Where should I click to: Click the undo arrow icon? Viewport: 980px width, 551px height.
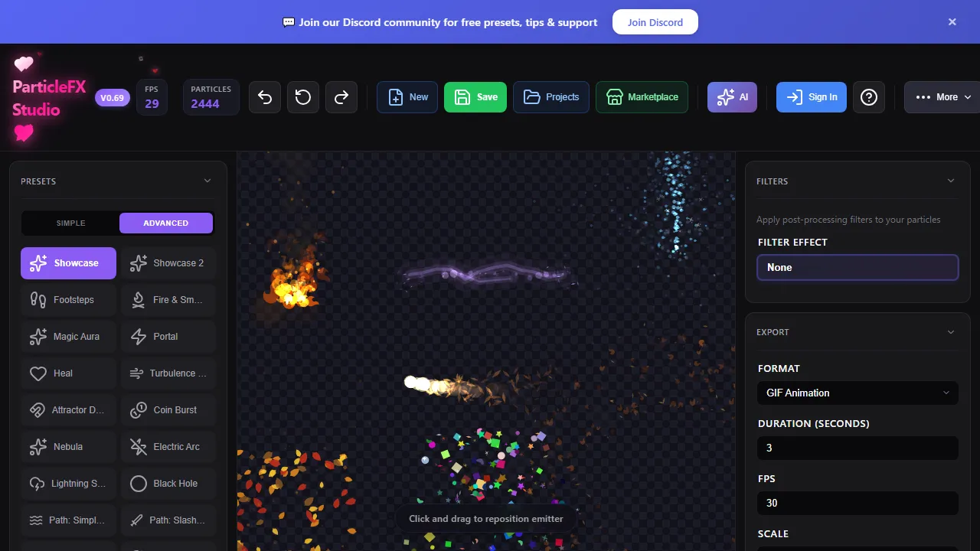click(264, 97)
